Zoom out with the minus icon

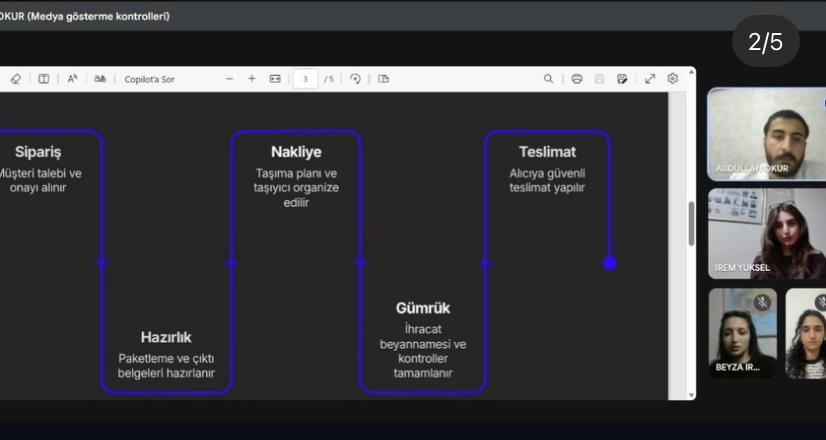(229, 79)
